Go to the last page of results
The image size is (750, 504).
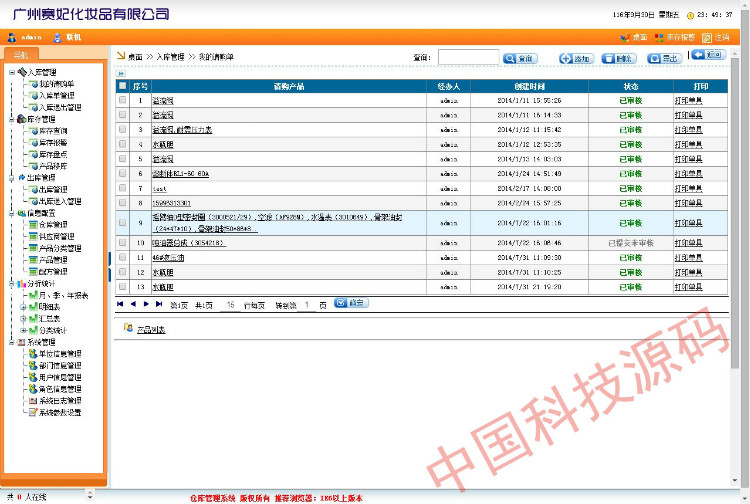click(x=158, y=303)
